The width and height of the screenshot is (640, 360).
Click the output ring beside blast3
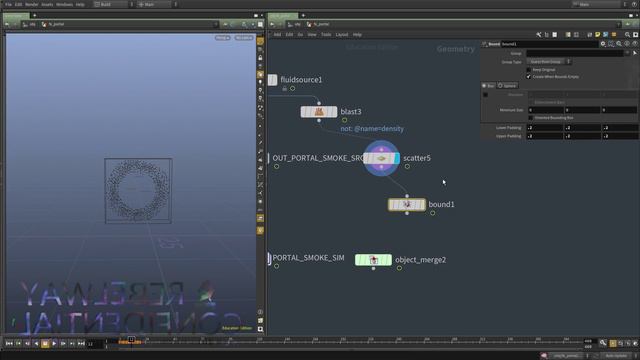[x=344, y=120]
